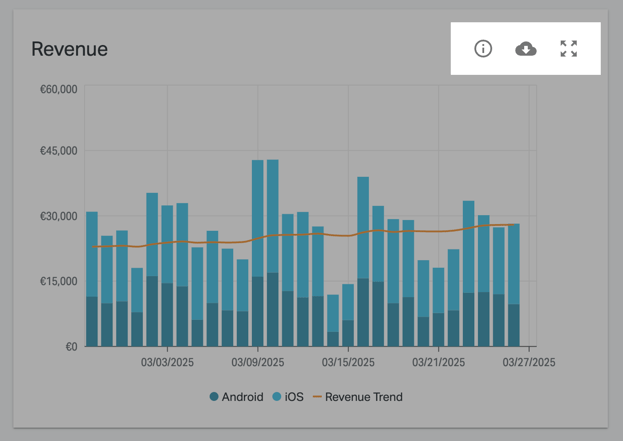This screenshot has height=441, width=623.
Task: Click the €30,000 axis value
Action: tap(59, 216)
